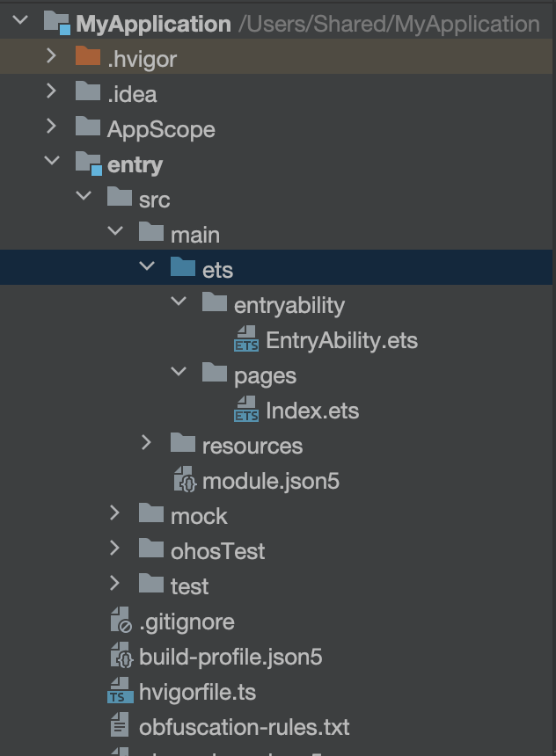The image size is (556, 756).
Task: Collapse the pages folder
Action: tap(179, 373)
